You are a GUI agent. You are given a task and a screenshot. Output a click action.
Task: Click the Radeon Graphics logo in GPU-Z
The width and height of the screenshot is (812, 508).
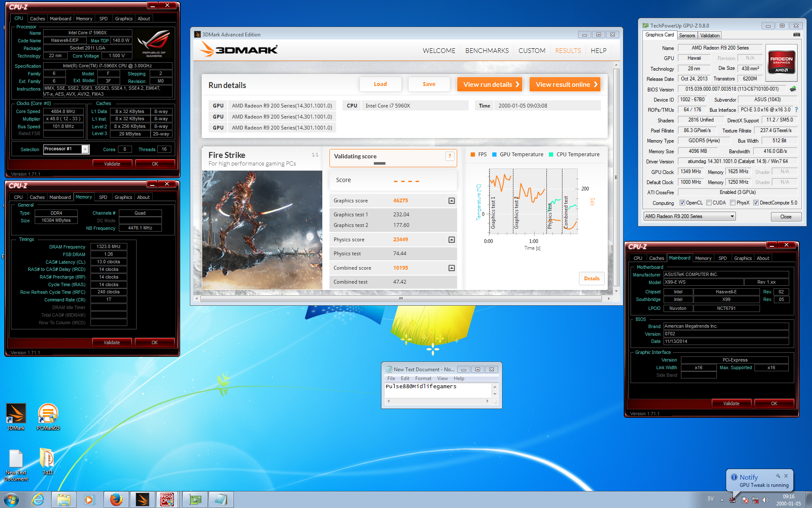point(781,63)
